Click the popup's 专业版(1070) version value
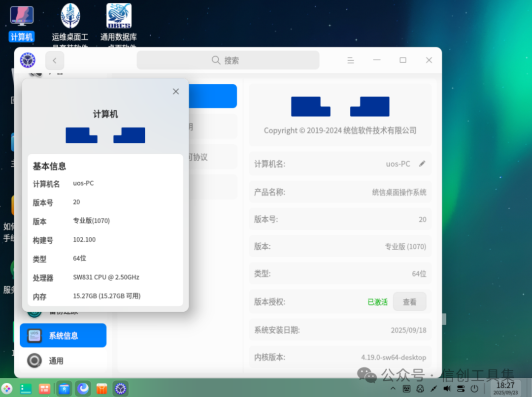532x397 pixels. coord(91,221)
